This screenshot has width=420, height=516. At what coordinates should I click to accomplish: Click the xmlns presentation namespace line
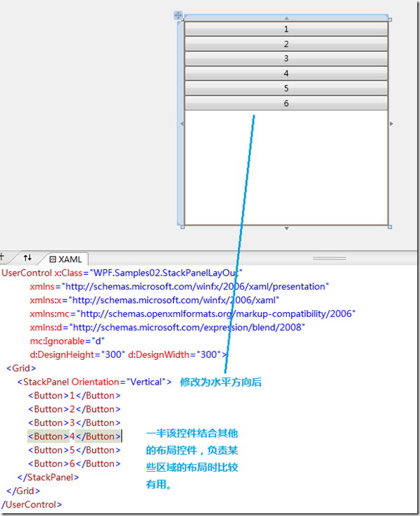coord(179,287)
